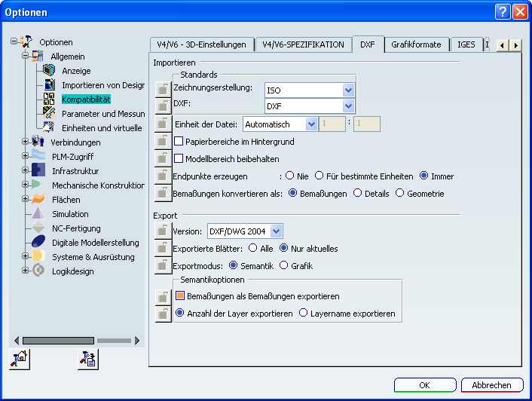Select the Kompatibilität icon in tree
The width and height of the screenshot is (532, 401).
click(49, 99)
